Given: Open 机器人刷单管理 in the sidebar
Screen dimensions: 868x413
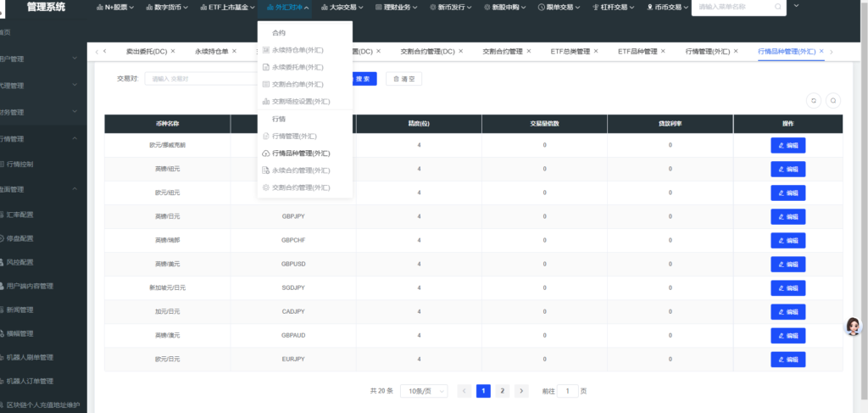Looking at the screenshot, I should (30, 358).
